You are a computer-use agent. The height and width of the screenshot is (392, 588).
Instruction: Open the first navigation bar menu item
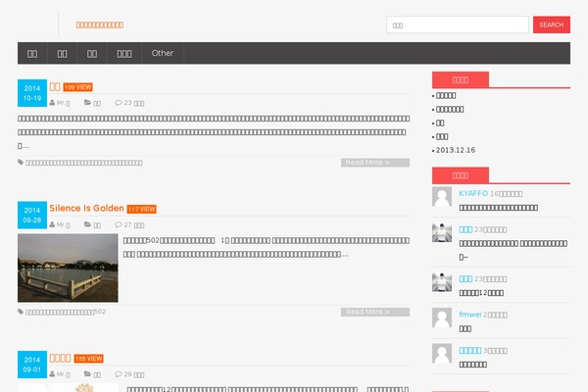32,53
